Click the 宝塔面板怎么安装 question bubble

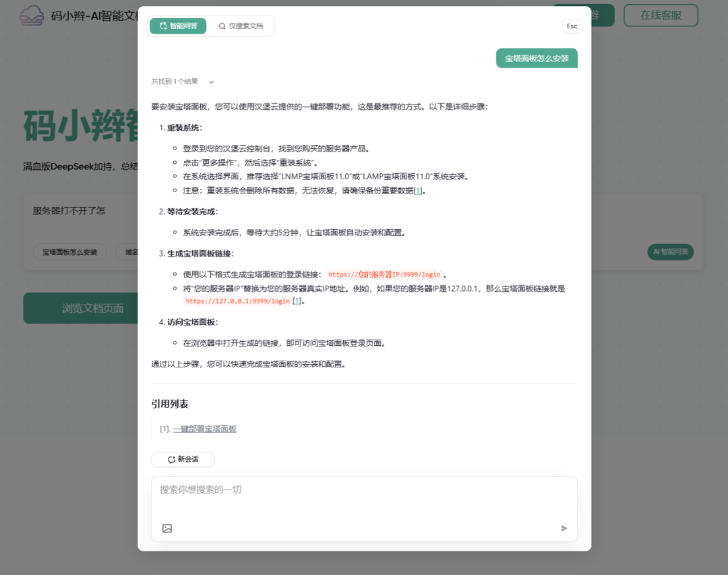(537, 59)
